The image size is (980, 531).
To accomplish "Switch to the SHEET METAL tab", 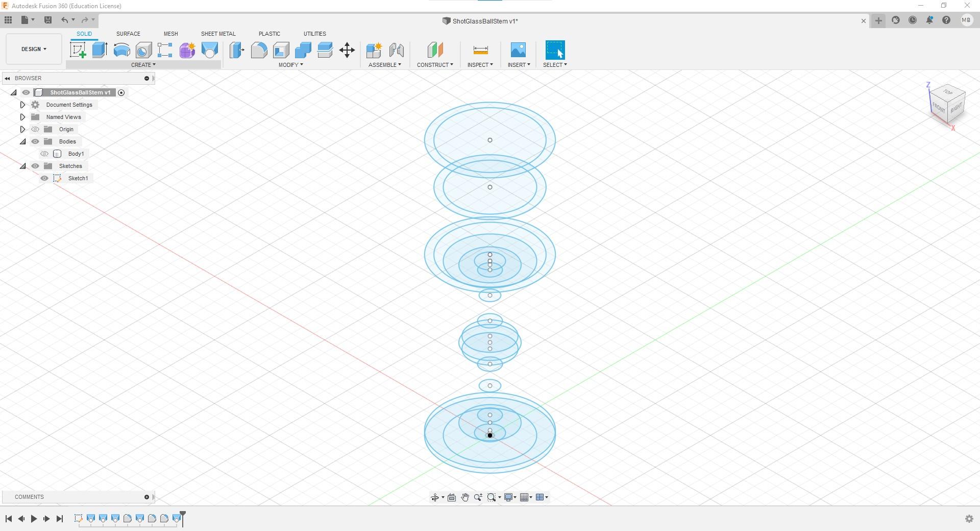I will click(x=218, y=34).
